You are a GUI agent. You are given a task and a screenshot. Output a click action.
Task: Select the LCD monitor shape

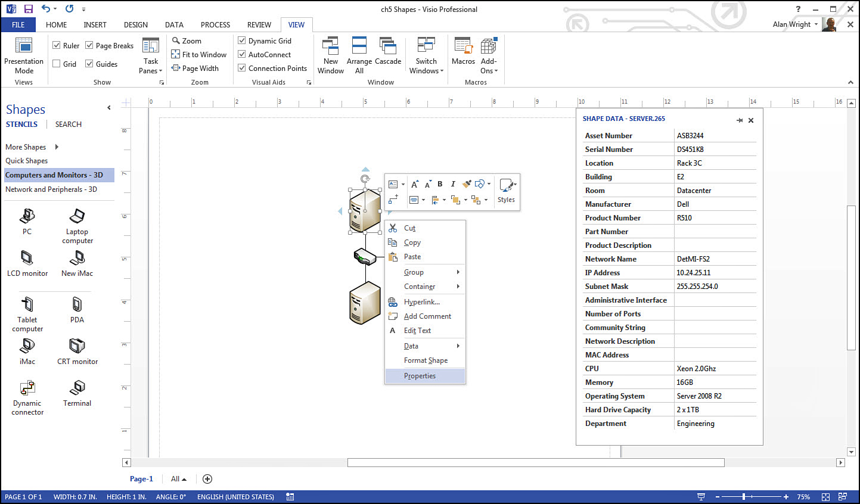(x=27, y=263)
